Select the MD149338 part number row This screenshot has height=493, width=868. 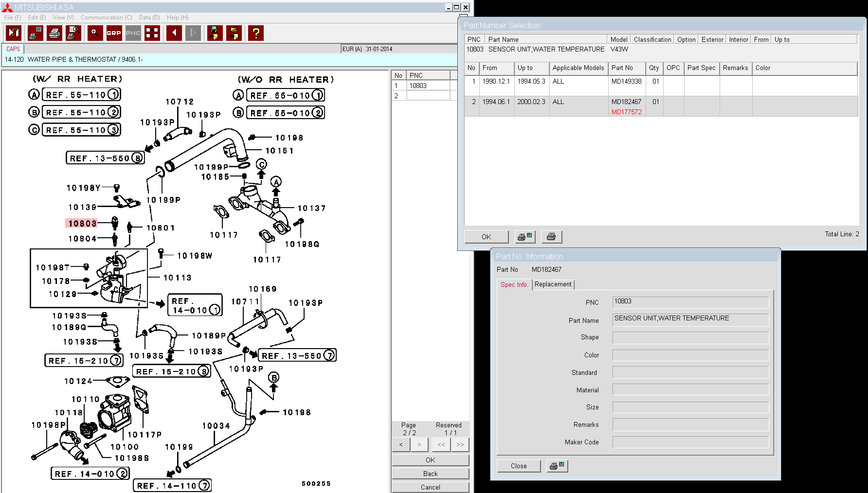coord(626,82)
